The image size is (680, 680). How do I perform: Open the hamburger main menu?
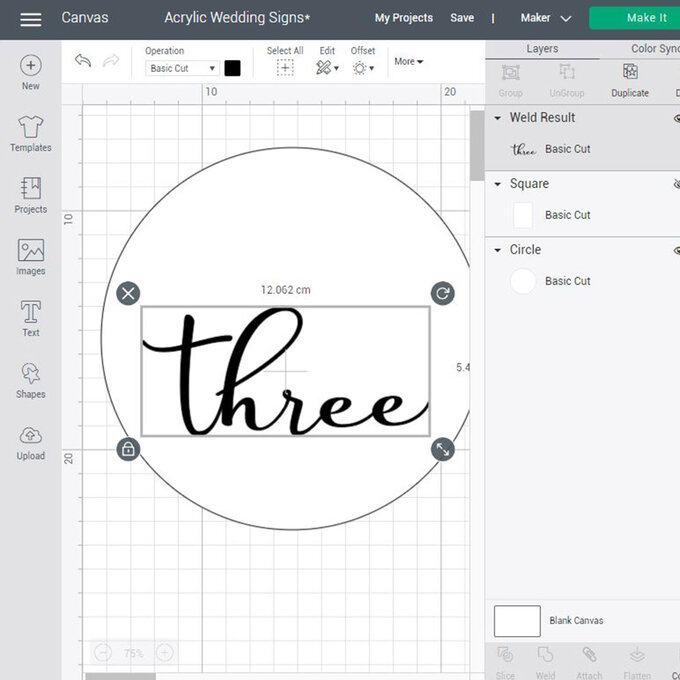click(x=31, y=19)
